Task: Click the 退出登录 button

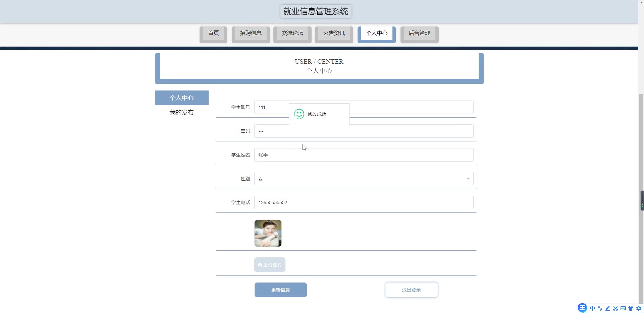Action: (411, 290)
